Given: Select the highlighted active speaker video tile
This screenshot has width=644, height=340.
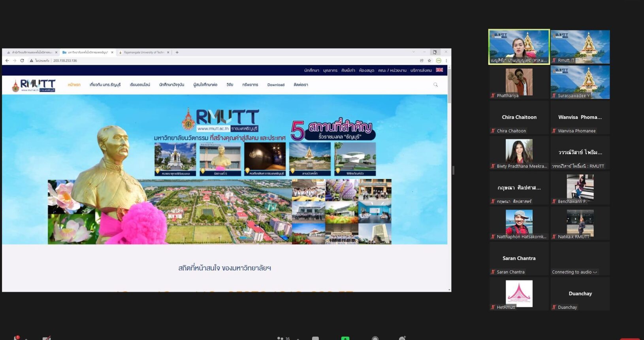Looking at the screenshot, I should [x=519, y=47].
